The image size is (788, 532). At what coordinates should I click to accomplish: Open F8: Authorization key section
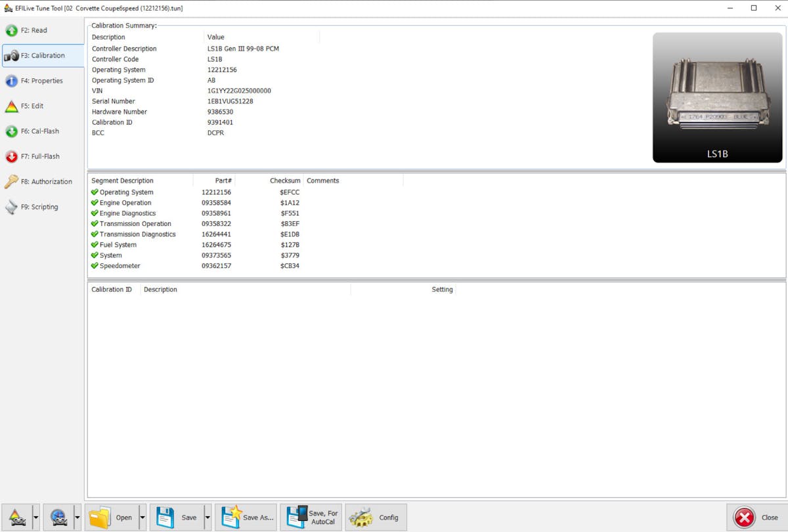tap(42, 182)
